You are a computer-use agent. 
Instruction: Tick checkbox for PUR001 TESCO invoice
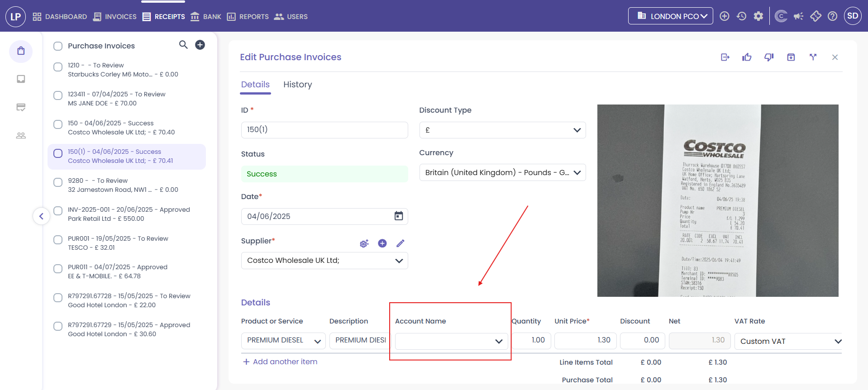pyautogui.click(x=58, y=240)
